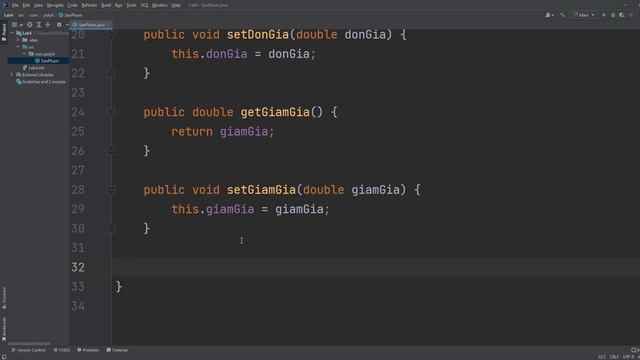Open the Problems tool window

(x=88, y=350)
